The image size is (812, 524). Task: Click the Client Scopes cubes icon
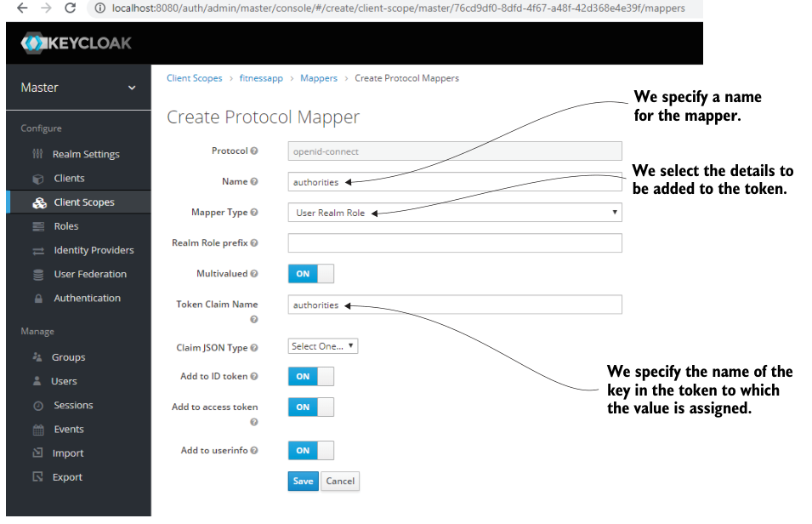click(x=39, y=202)
